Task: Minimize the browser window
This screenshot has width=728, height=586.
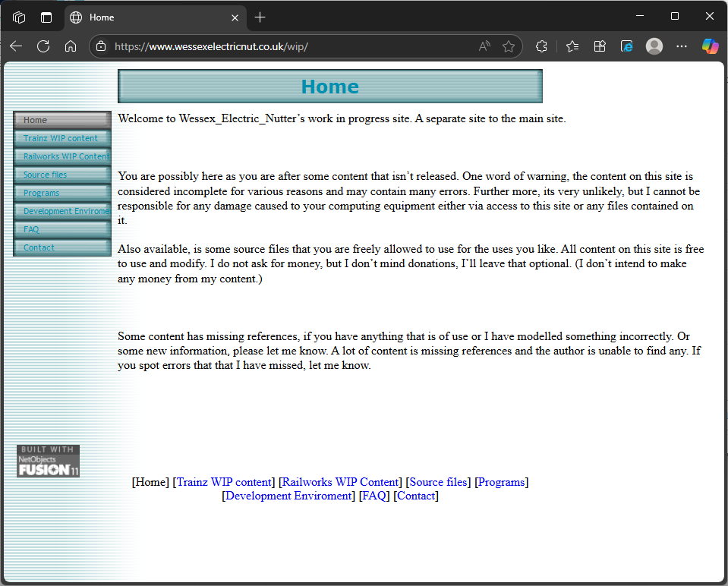Action: point(640,16)
